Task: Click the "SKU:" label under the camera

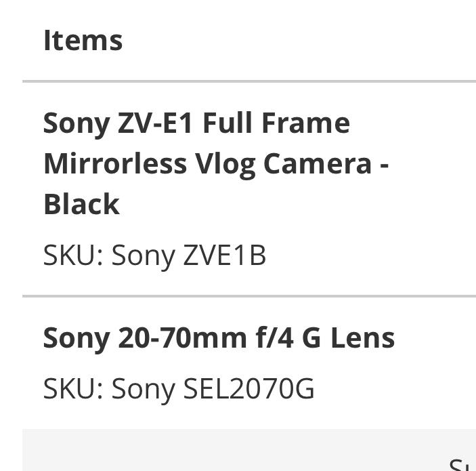Action: point(72,255)
